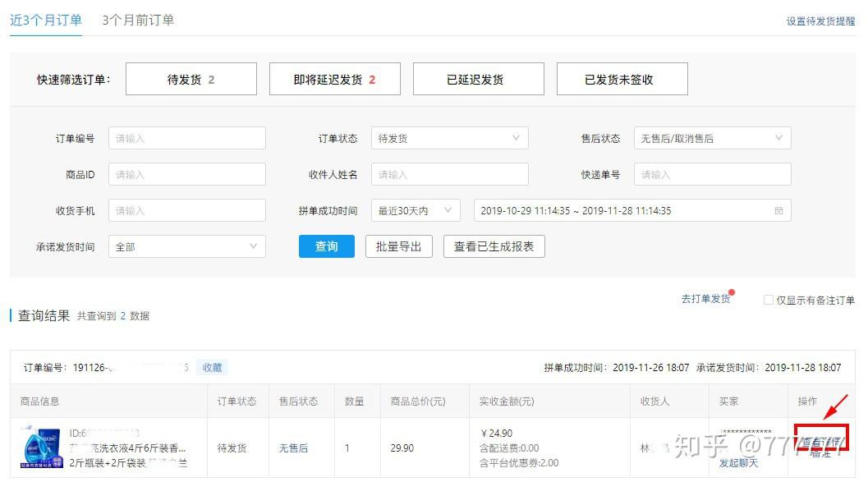Screen dimensions: 868x482
Task: Filter by 即将延迟发货 quick button
Action: point(335,79)
